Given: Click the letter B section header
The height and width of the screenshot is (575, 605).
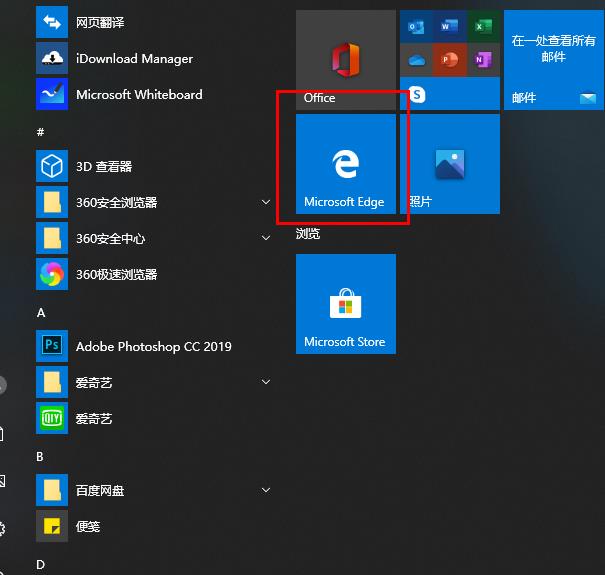Looking at the screenshot, I should (40, 456).
